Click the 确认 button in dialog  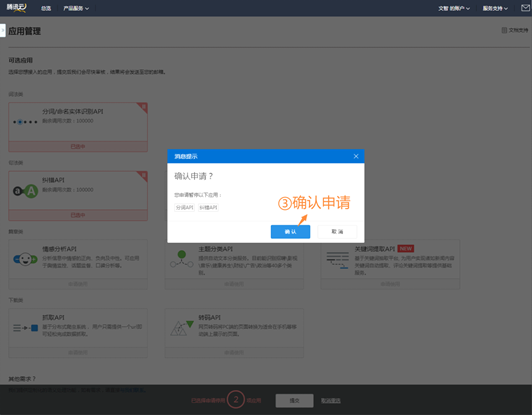(290, 231)
